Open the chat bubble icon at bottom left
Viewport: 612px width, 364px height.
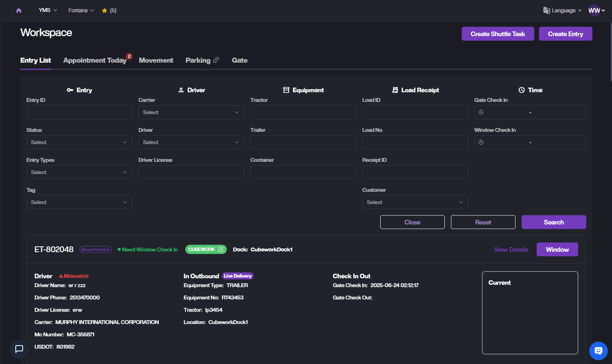(x=19, y=349)
